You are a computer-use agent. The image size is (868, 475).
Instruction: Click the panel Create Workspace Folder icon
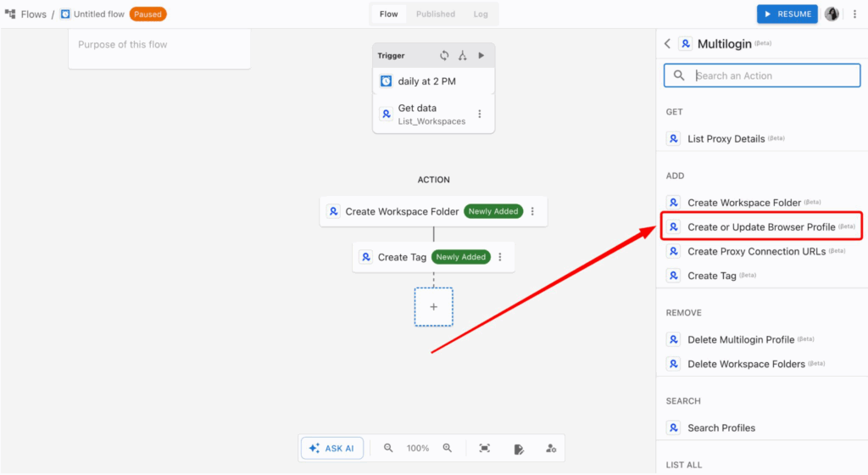[674, 203]
